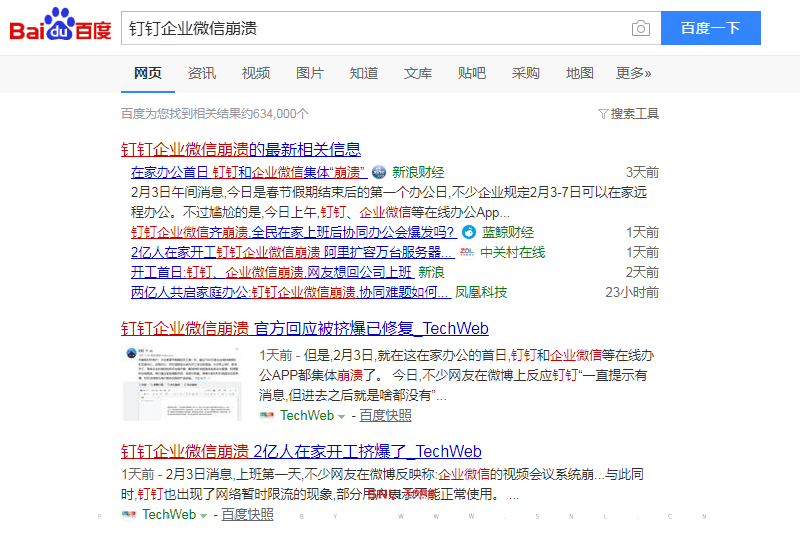Expand TechWeb dropdown arrow under 官方回应 result
The height and width of the screenshot is (533, 800).
341,417
